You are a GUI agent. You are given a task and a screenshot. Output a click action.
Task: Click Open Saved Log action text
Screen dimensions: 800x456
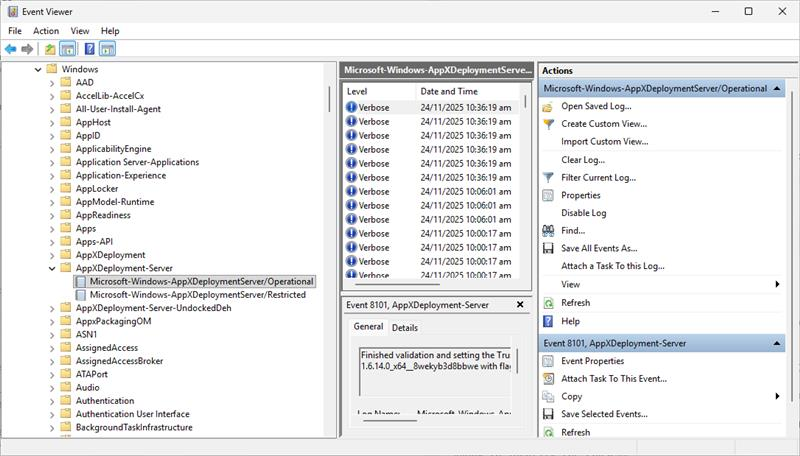[x=596, y=106]
